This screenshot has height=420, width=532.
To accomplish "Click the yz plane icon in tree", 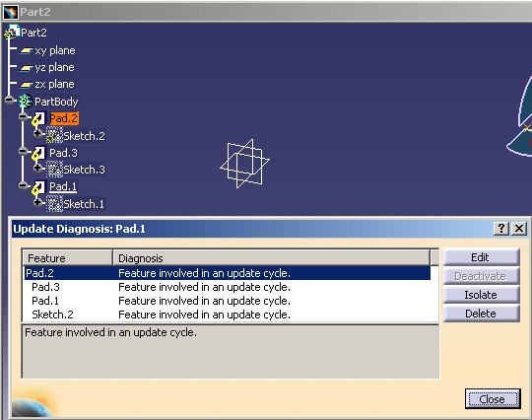I will 26,68.
